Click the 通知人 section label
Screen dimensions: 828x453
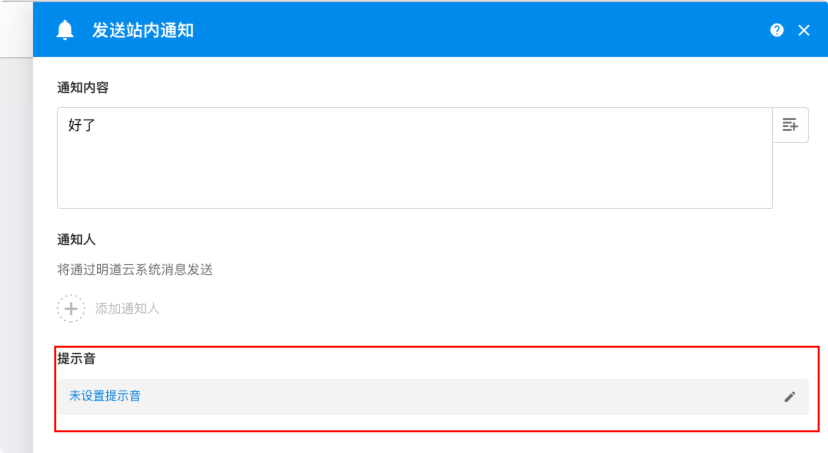[x=76, y=239]
